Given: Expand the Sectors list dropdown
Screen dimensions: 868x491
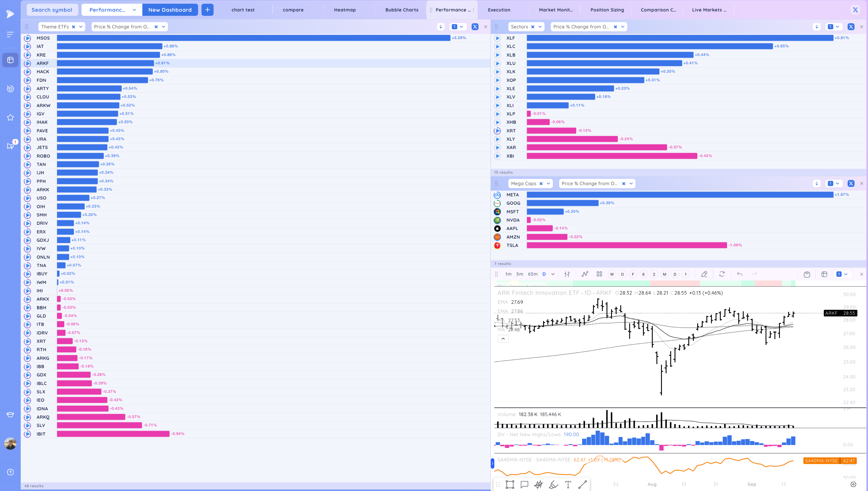Looking at the screenshot, I should [540, 27].
